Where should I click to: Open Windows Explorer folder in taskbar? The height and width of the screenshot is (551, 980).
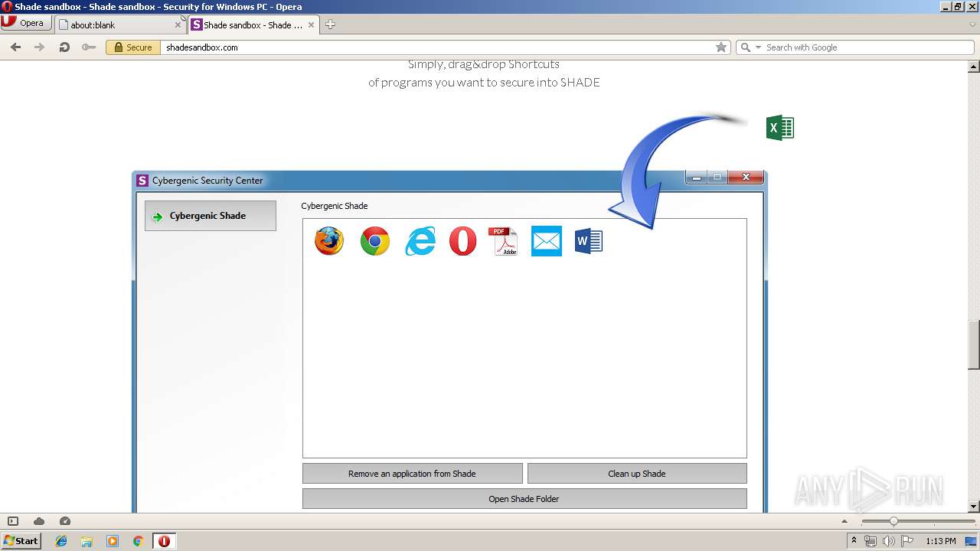pyautogui.click(x=87, y=541)
